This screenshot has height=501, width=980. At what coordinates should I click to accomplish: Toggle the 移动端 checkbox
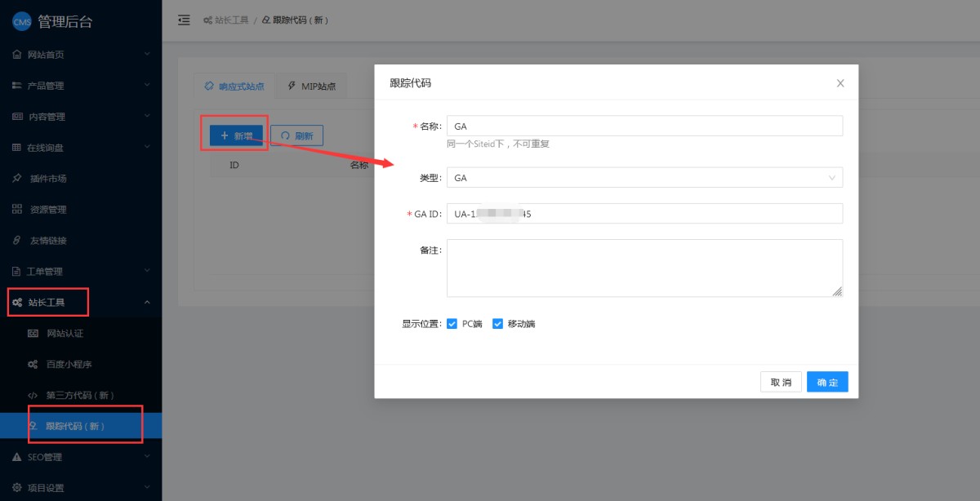pos(497,324)
